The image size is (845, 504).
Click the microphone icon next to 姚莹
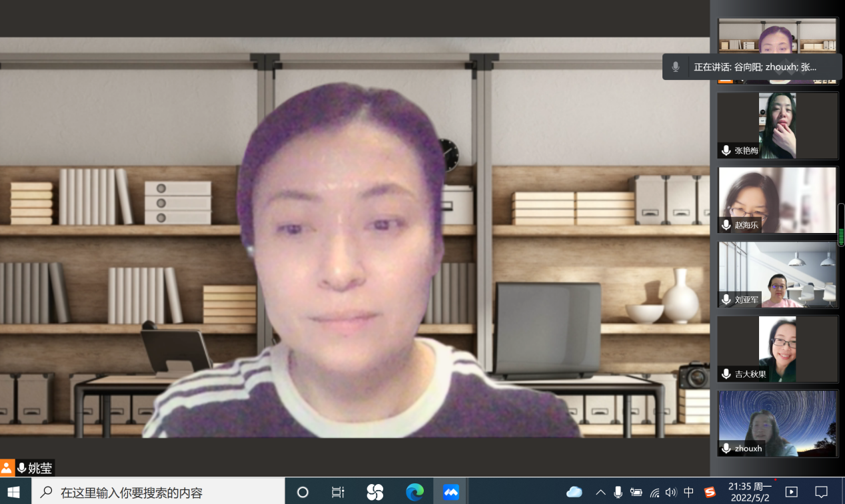pos(22,468)
